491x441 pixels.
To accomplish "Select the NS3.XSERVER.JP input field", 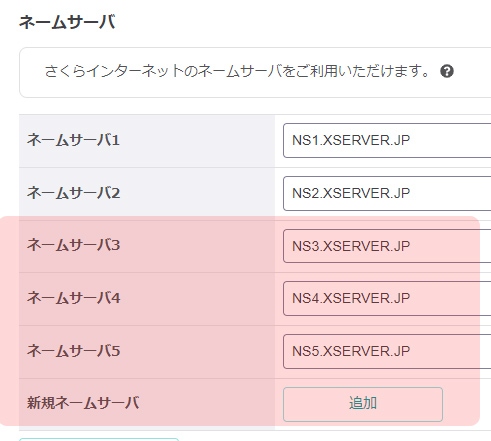I will click(387, 246).
